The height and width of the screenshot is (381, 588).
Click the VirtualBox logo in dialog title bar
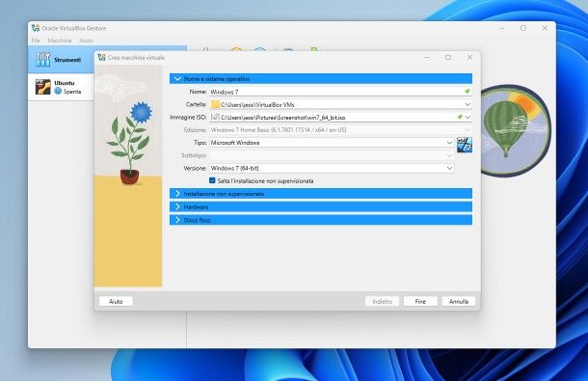pos(101,58)
